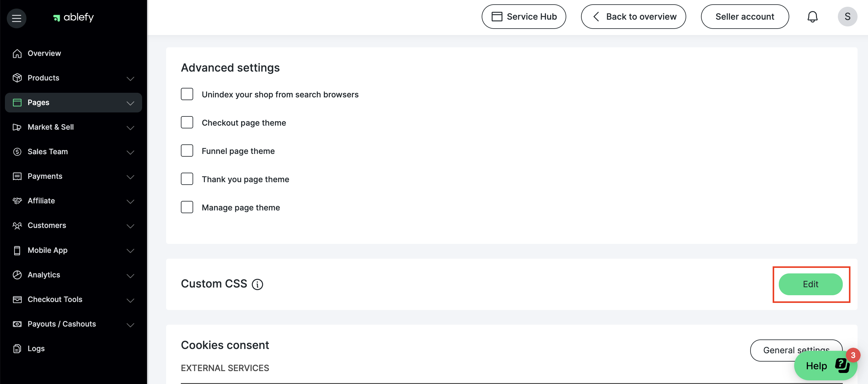Click the Pages window icon

coord(17,102)
